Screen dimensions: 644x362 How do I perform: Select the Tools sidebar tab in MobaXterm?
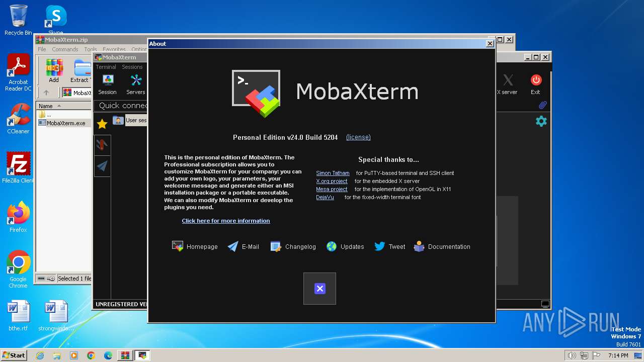[102, 145]
